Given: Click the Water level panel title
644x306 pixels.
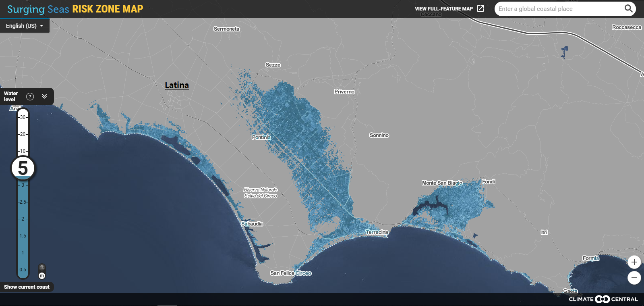Looking at the screenshot, I should (11, 96).
